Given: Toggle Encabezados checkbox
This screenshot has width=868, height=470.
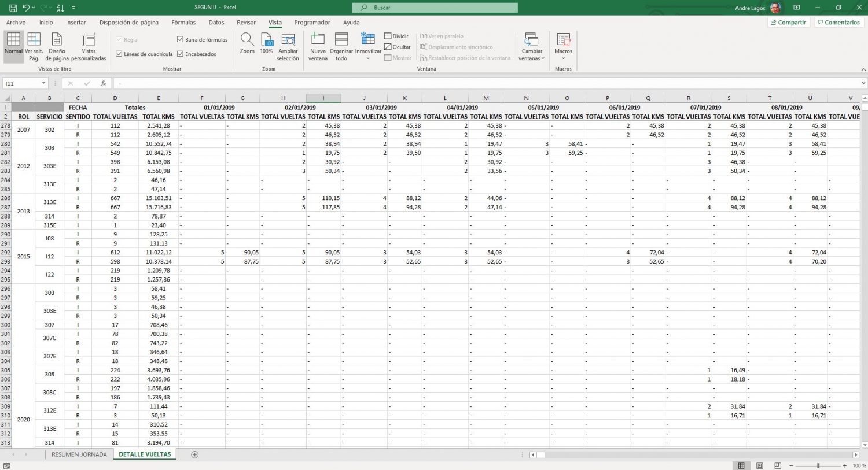Looking at the screenshot, I should pos(180,54).
